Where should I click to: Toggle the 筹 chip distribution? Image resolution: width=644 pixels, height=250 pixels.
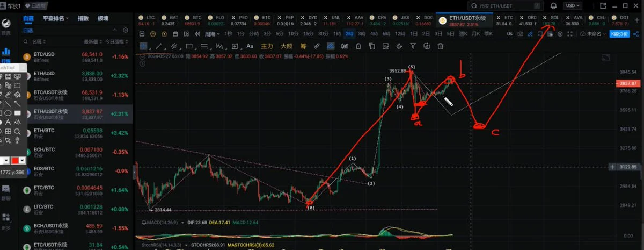tap(303, 46)
